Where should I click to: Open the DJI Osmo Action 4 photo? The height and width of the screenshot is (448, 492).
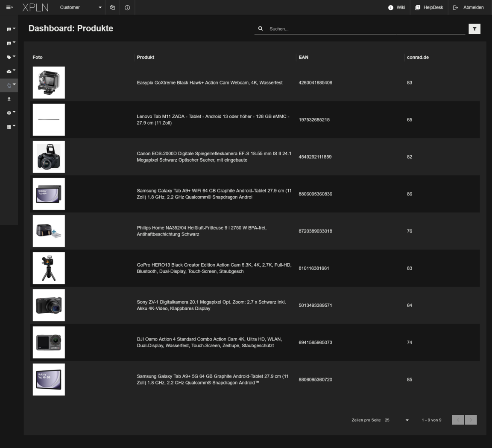[x=49, y=342]
